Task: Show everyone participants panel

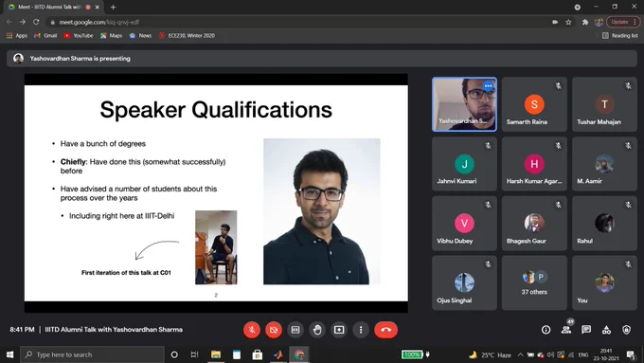Action: (566, 330)
